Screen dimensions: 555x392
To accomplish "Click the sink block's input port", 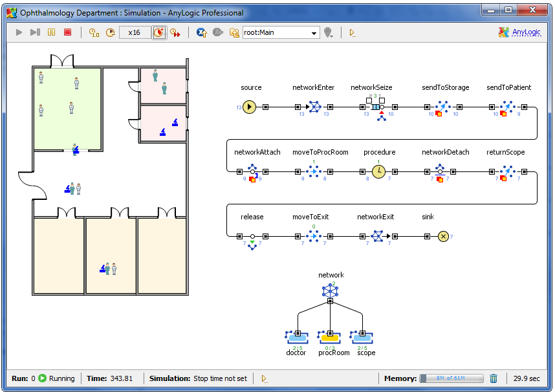I will click(427, 236).
